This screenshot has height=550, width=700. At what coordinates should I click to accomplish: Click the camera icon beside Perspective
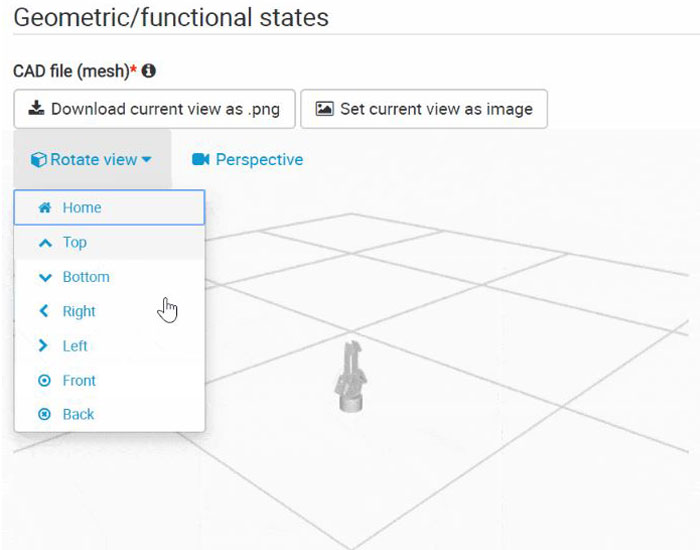(201, 160)
